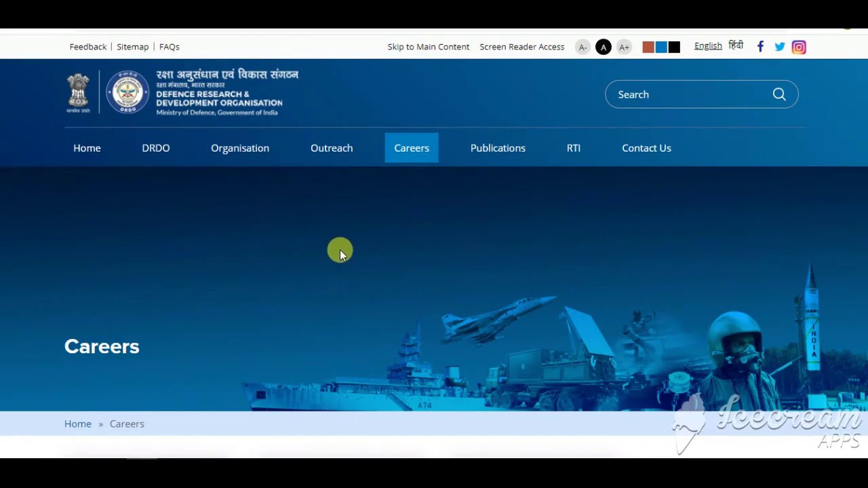Decrease font size with A- button
This screenshot has height=488, width=868.
583,47
